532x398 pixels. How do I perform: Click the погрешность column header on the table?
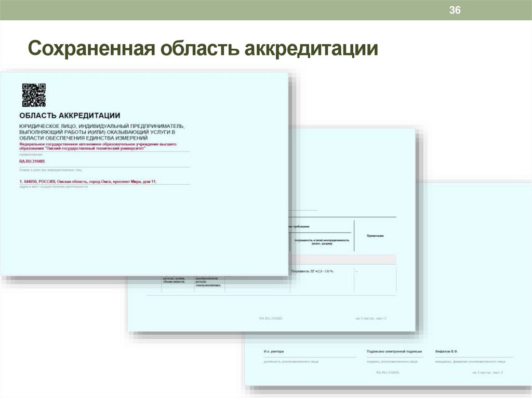[322, 242]
